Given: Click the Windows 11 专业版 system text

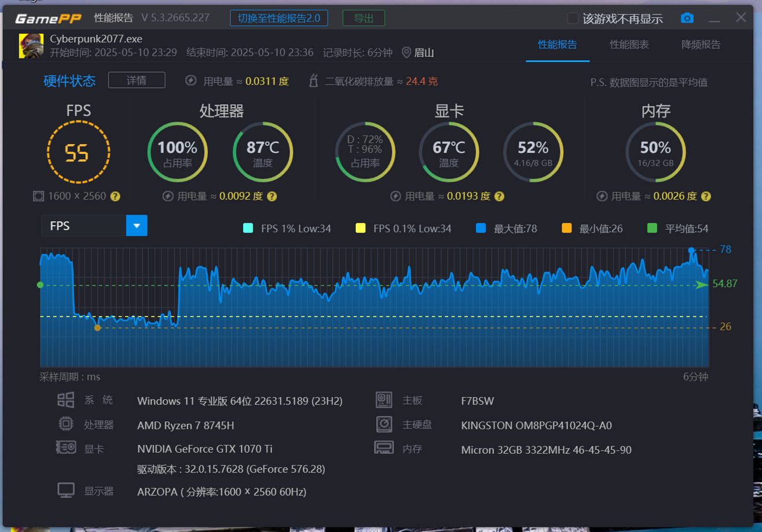Looking at the screenshot, I should click(240, 401).
